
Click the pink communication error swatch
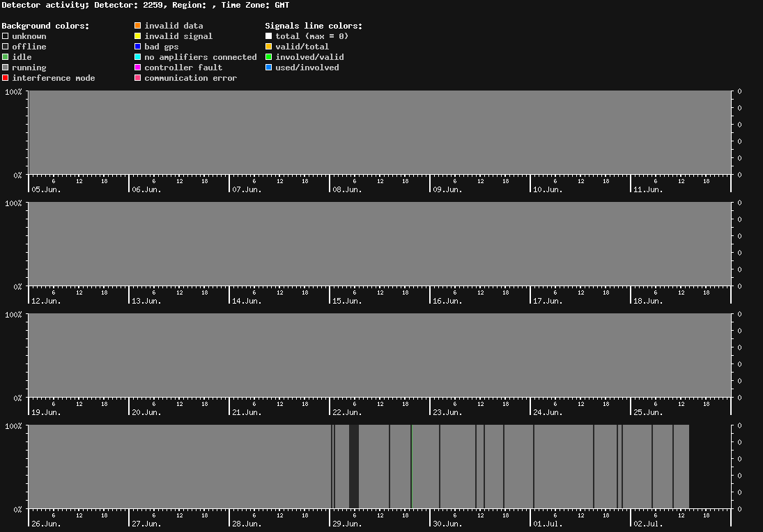point(138,78)
